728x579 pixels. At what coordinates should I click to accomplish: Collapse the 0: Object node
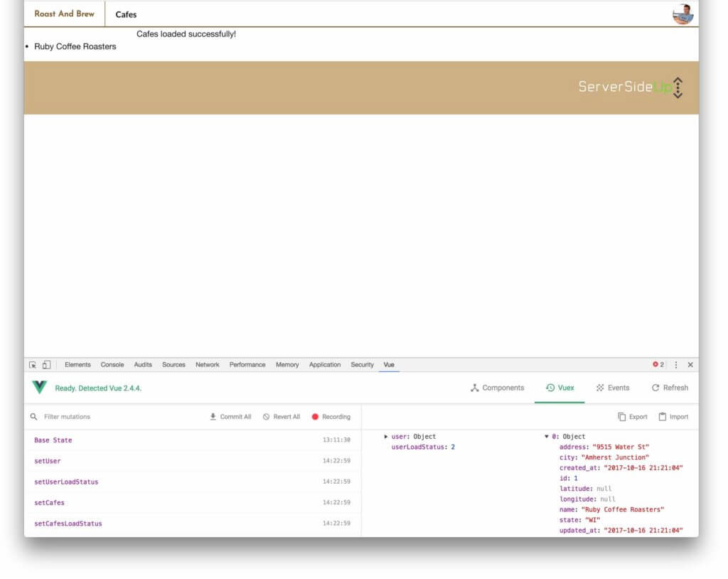(547, 437)
